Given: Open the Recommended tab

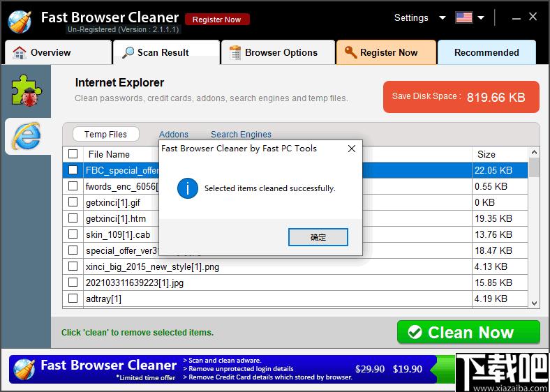Looking at the screenshot, I should click(x=486, y=52).
